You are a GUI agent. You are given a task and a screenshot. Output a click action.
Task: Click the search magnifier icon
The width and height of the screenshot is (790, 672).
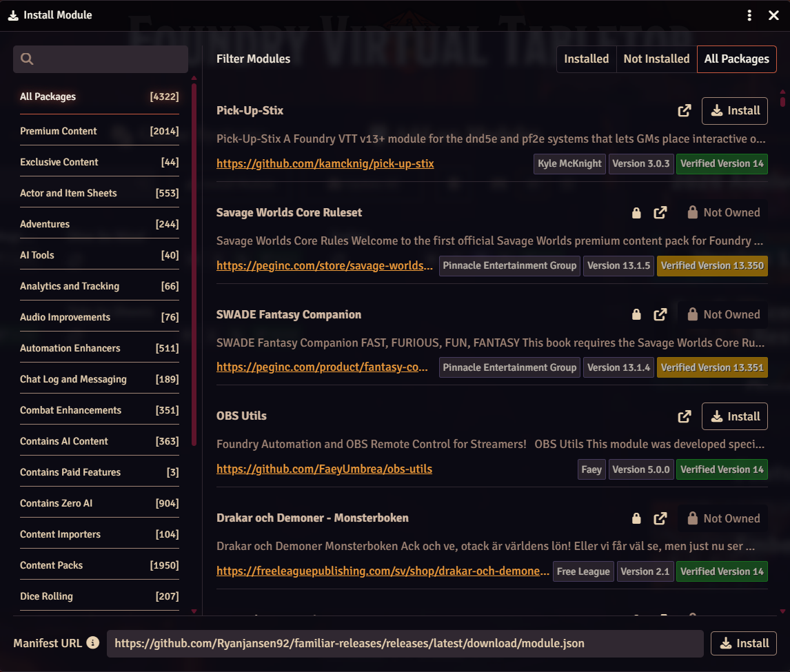[27, 59]
